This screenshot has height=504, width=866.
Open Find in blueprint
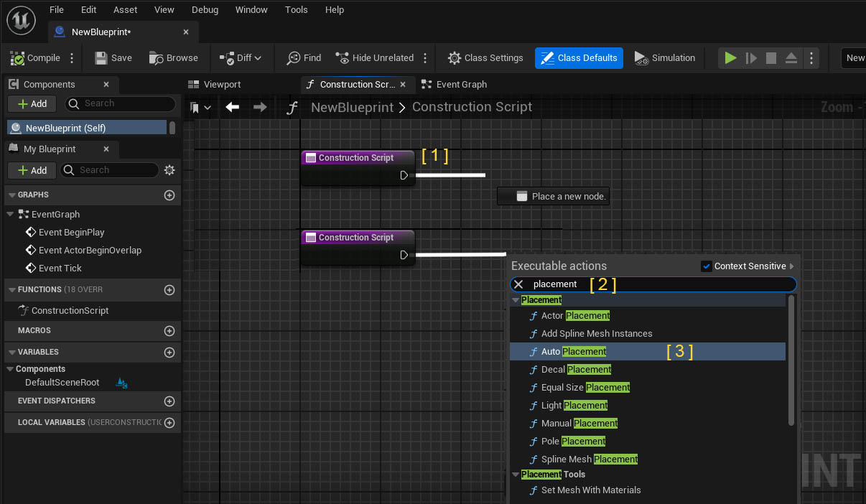[x=304, y=58]
